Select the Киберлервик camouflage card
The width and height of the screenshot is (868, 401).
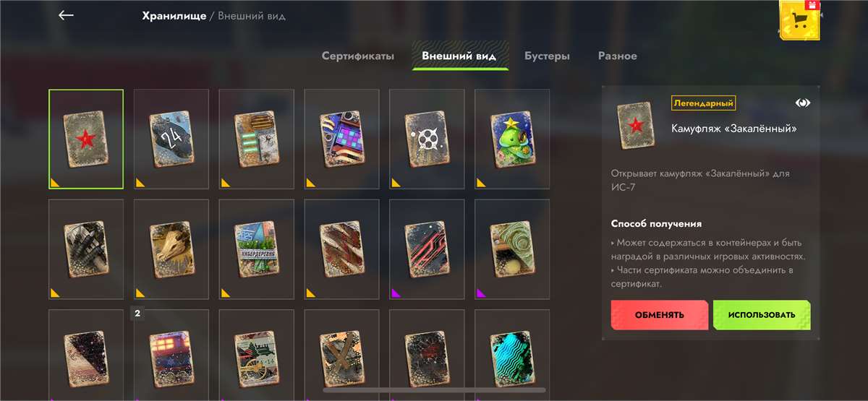coord(257,249)
